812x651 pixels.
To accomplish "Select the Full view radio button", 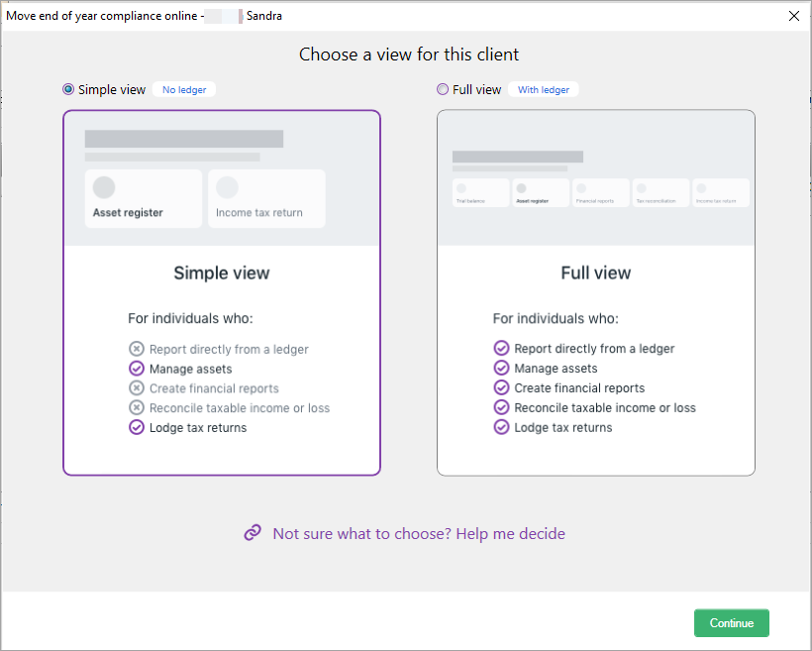I will pos(442,89).
